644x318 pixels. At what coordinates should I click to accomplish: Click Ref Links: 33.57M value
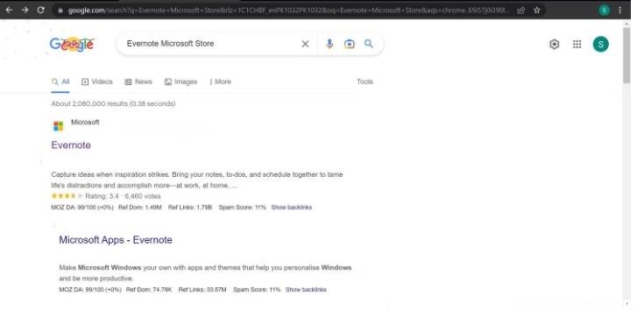click(202, 290)
